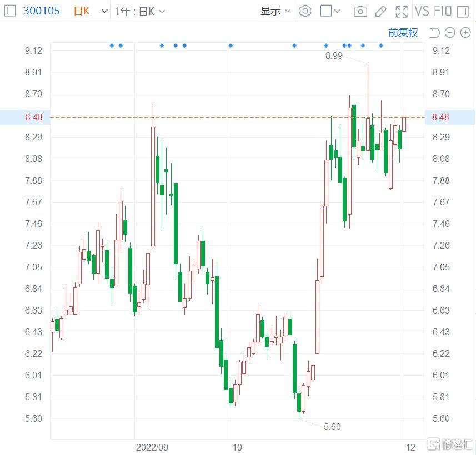Image resolution: width=476 pixels, height=455 pixels.
Task: Take a chart screenshot with camera icon
Action: pyautogui.click(x=360, y=12)
